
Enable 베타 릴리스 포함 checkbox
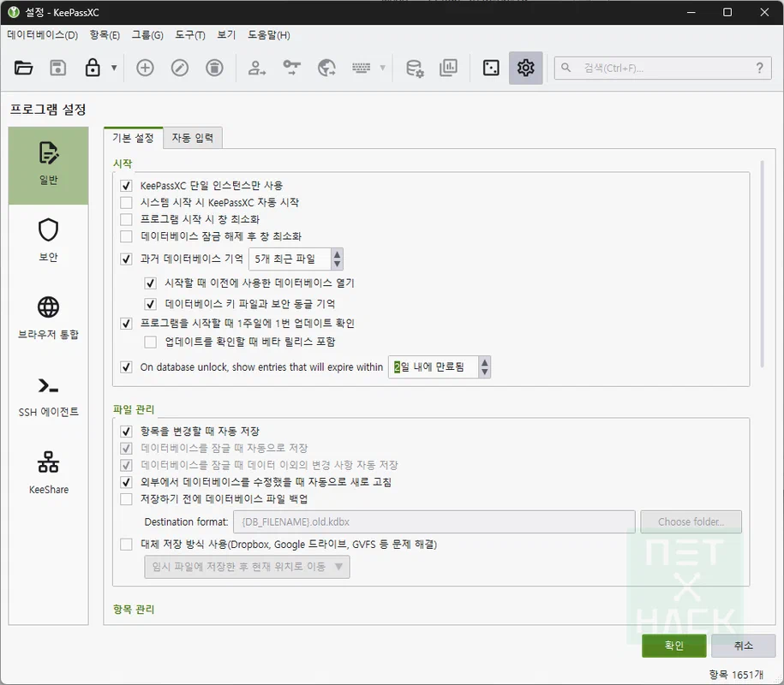pos(150,342)
